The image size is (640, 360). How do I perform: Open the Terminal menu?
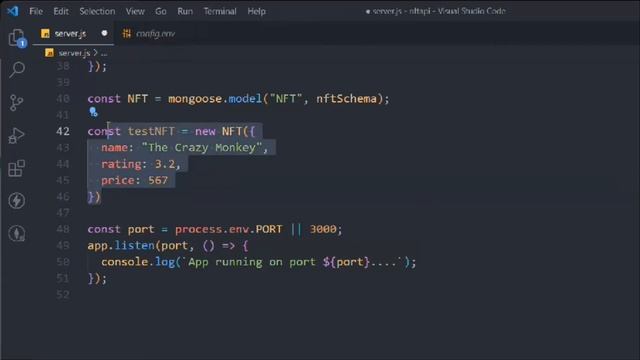coord(220,11)
